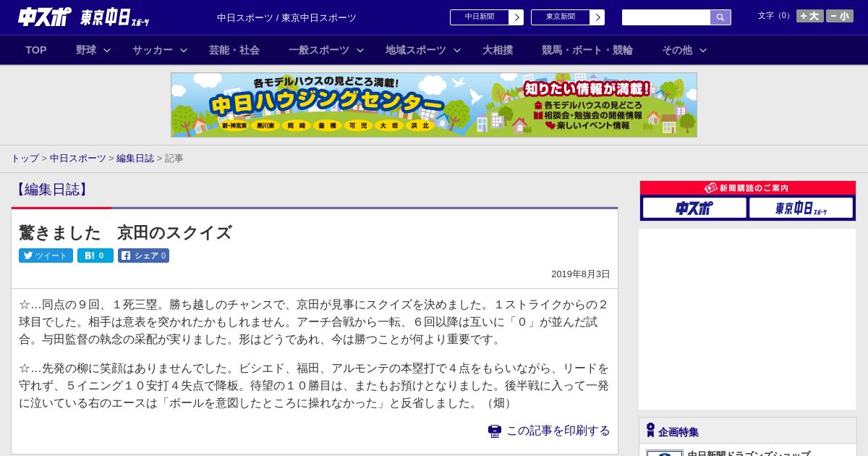
Task: Click the arrow beside 東京新聞 button
Action: (597, 17)
